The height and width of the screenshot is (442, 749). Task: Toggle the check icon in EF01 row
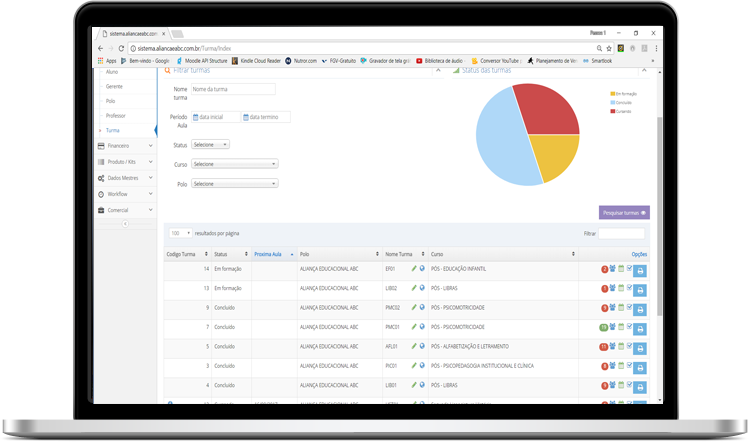[630, 268]
